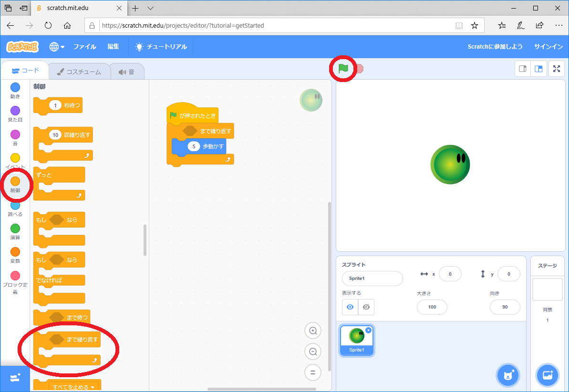Screen dimensions: 569x392
Task: Open the Scratch logo home link
Action: pyautogui.click(x=22, y=47)
